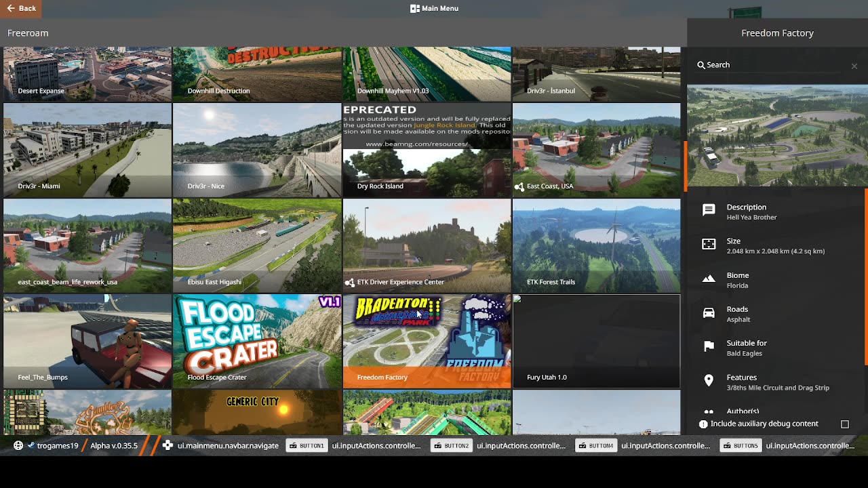
Task: Click the spawn points icon on East Coast, USA
Action: click(519, 186)
